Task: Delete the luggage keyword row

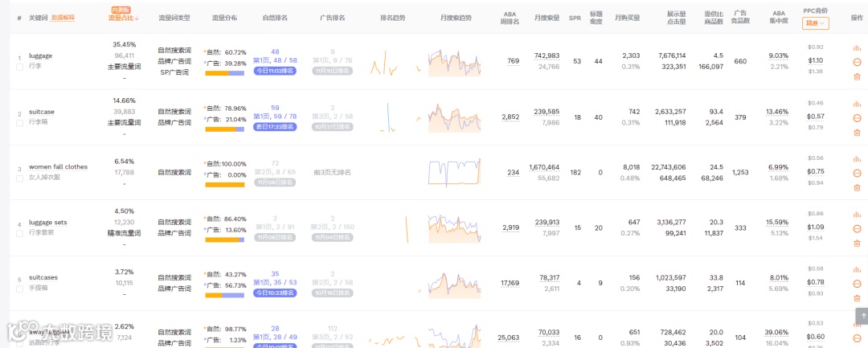Action: click(x=857, y=77)
